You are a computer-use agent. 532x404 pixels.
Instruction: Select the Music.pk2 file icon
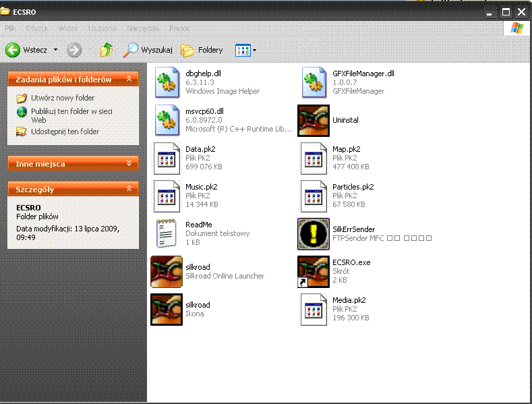coord(167,196)
